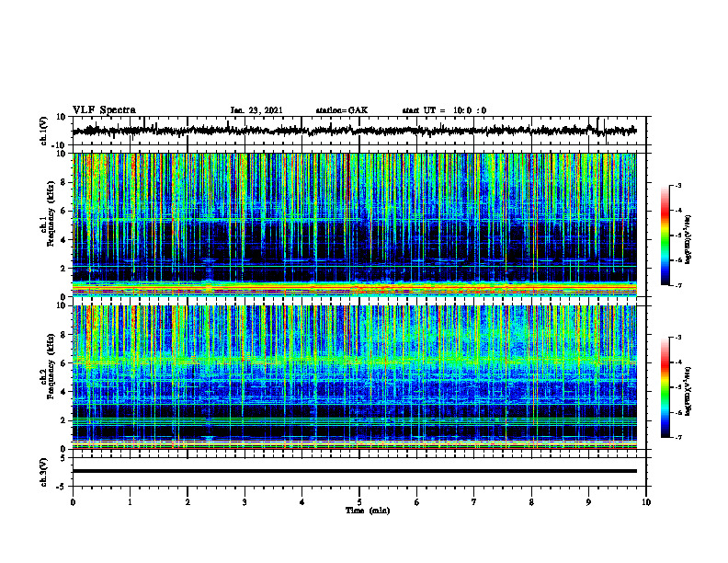Image resolution: width=728 pixels, height=563 pixels.
Task: Click the "8" kHz tick on ch.1 frequency axis
Action: [63, 182]
